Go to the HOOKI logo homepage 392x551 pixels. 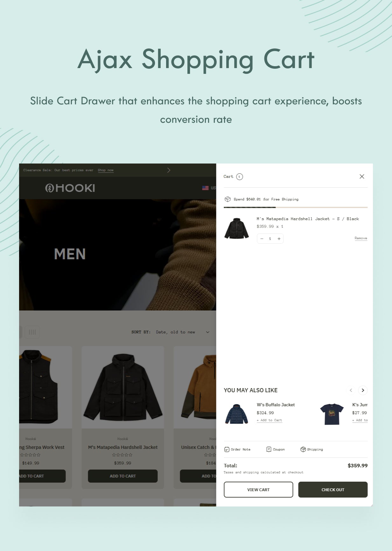[70, 188]
